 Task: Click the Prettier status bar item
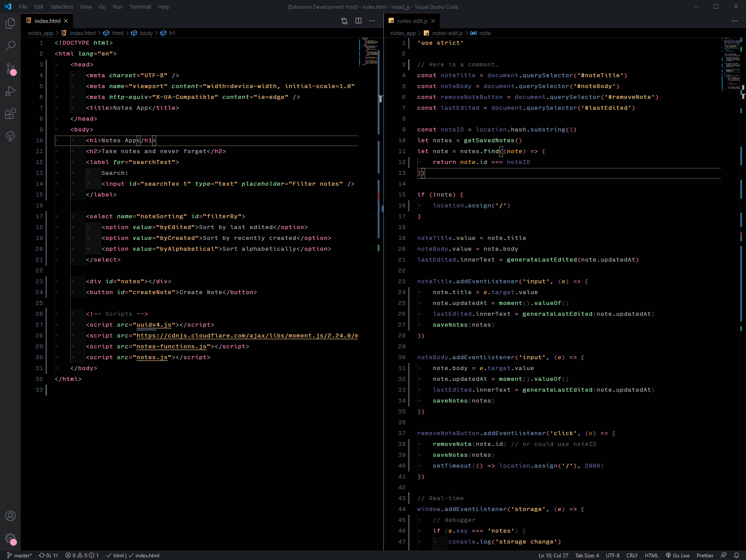click(705, 555)
